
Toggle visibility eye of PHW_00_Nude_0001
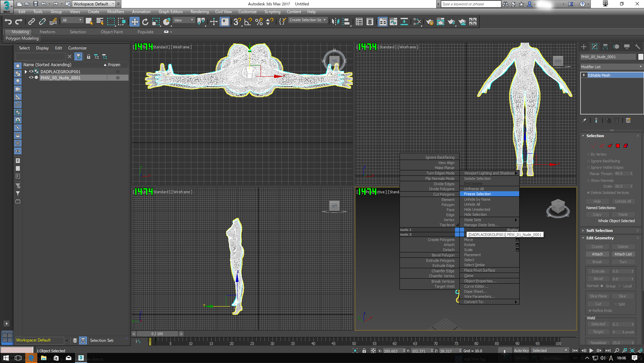tap(31, 78)
